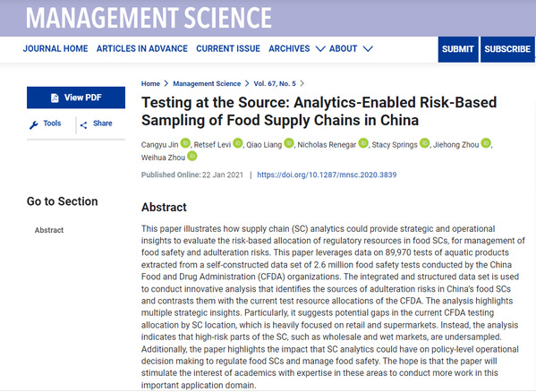Screen dimensions: 536x392
Task: Open Cangyu Jin's ORCID icon
Action: [x=185, y=143]
